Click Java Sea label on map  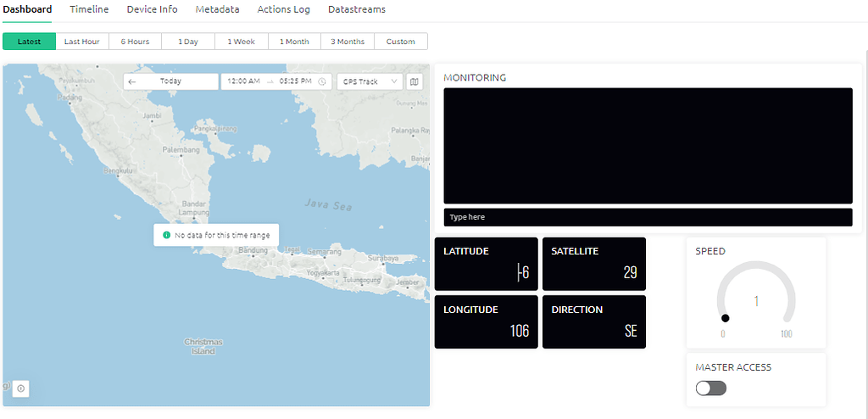click(x=328, y=205)
